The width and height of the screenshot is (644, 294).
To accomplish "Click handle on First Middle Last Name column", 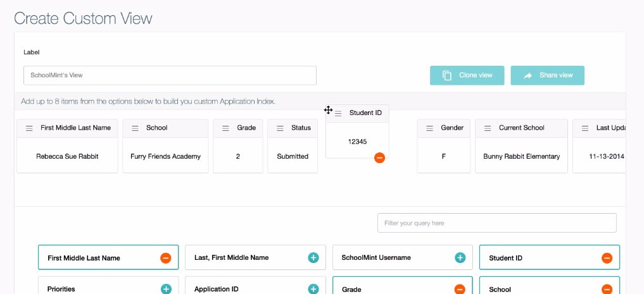I will coord(29,128).
